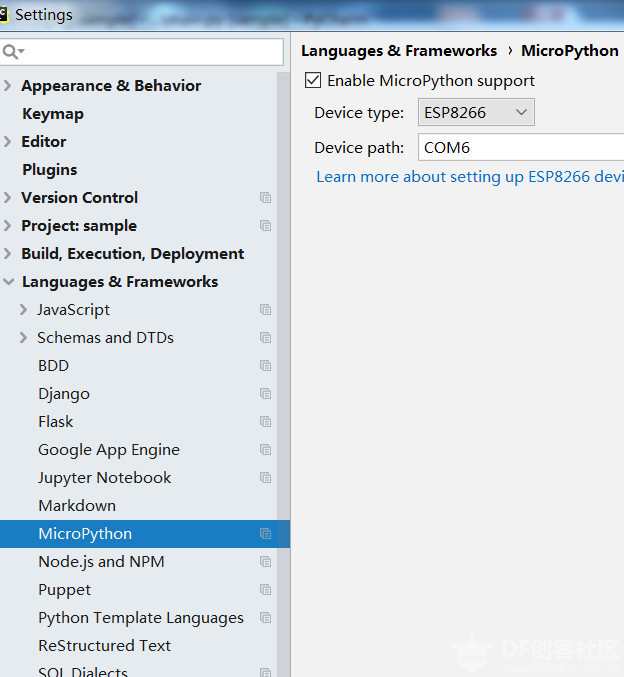Viewport: 624px width, 677px height.
Task: Click the Device path COM6 field
Action: (521, 147)
